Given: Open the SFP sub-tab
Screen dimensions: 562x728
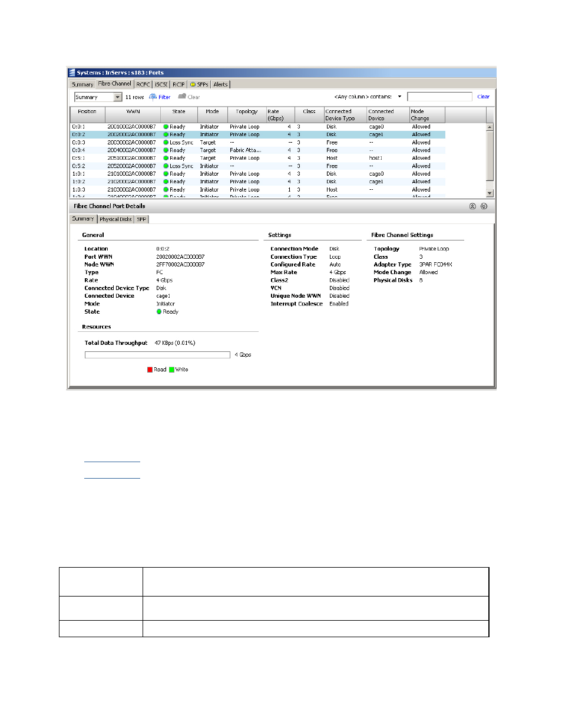Looking at the screenshot, I should coord(141,219).
